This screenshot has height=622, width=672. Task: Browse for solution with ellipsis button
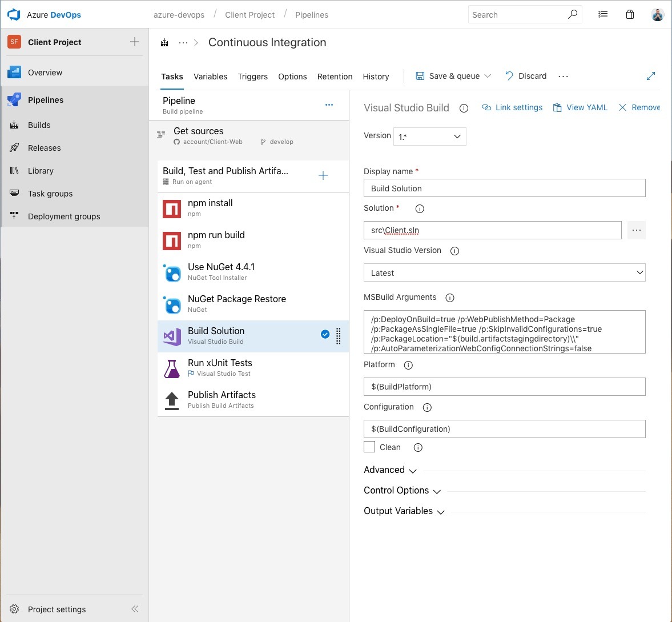[636, 230]
